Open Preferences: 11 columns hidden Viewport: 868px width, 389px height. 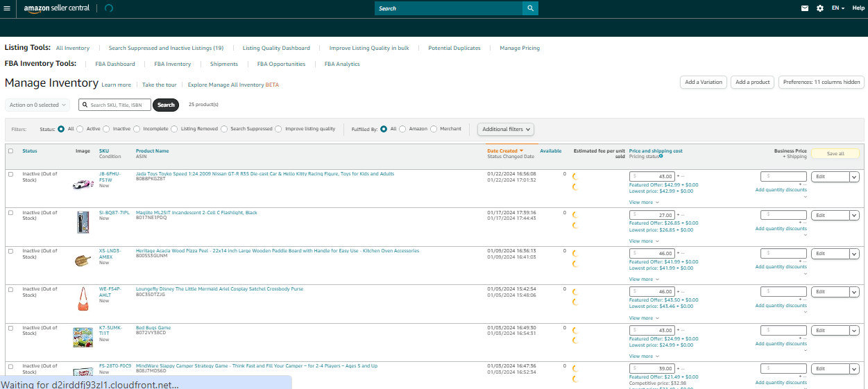pos(822,82)
